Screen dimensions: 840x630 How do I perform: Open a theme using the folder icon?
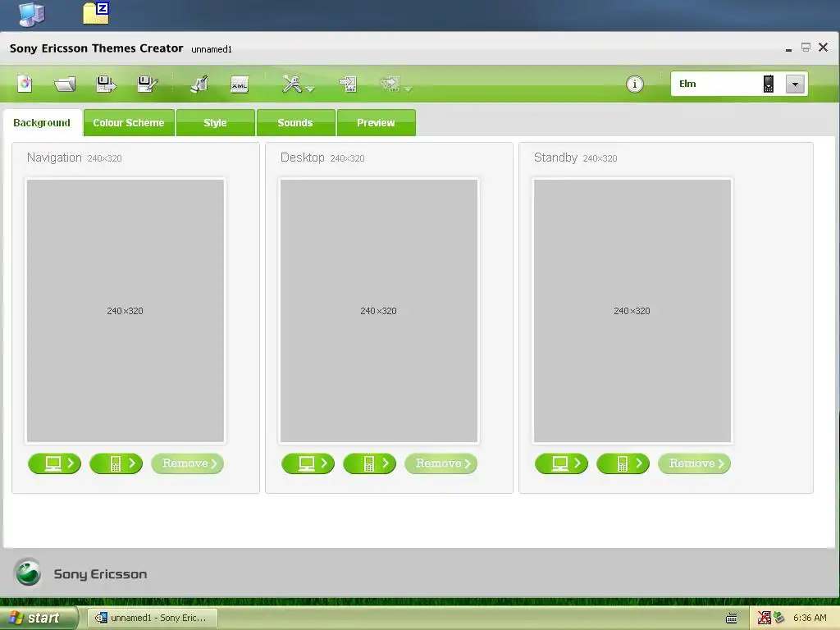(65, 84)
